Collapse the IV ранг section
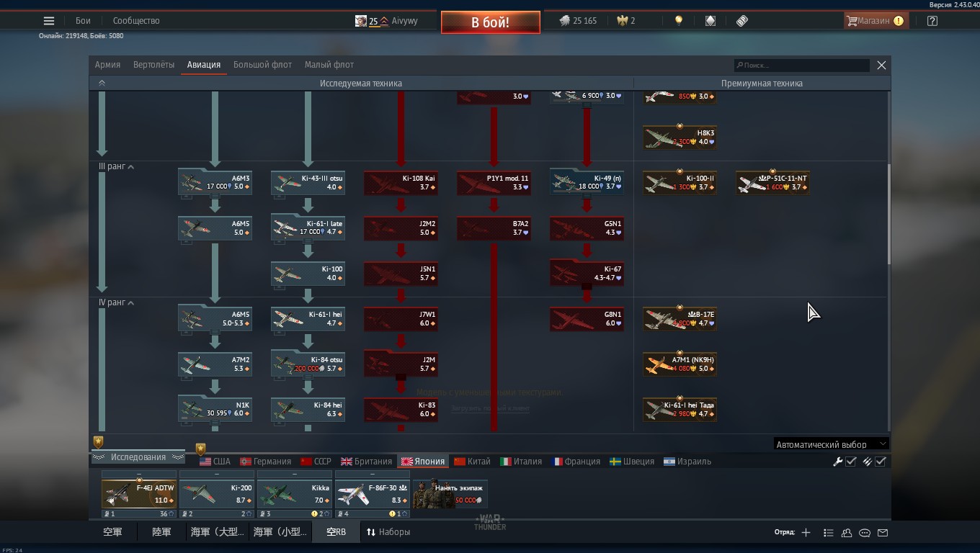Image resolution: width=980 pixels, height=553 pixels. (x=116, y=302)
